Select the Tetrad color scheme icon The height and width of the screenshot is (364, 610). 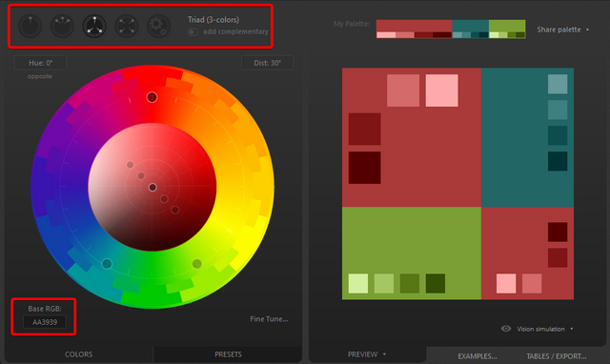[x=127, y=26]
